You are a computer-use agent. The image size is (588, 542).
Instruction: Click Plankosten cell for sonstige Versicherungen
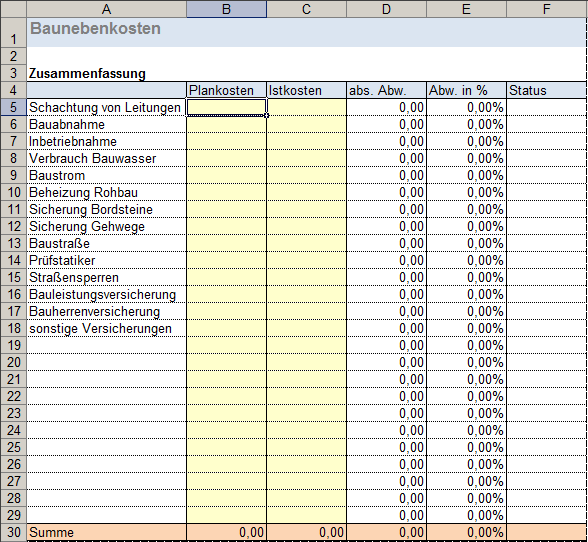[x=226, y=329]
